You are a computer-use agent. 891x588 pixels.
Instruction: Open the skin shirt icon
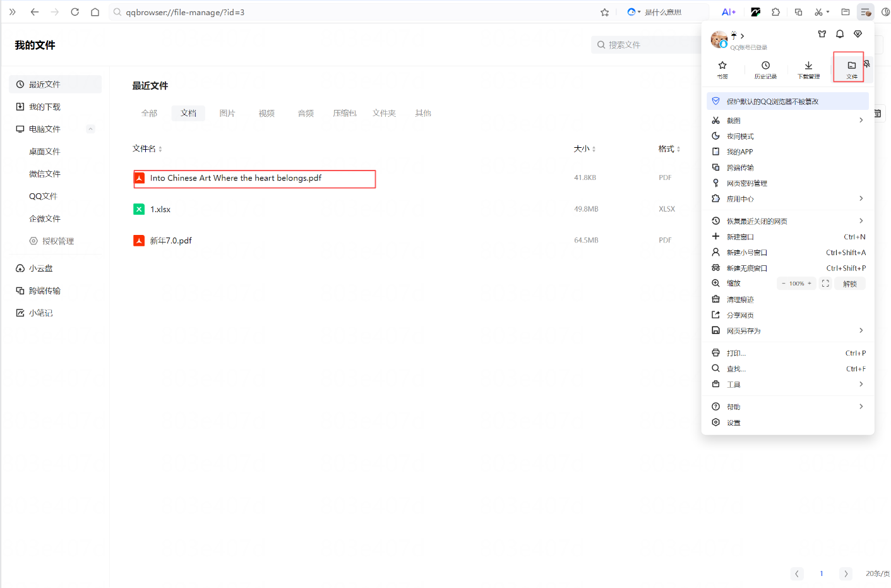point(822,34)
